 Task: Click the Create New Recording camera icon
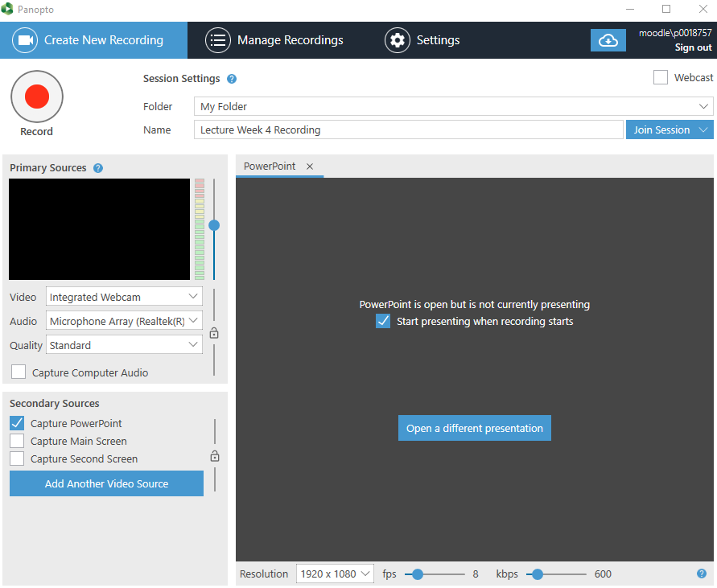click(24, 40)
